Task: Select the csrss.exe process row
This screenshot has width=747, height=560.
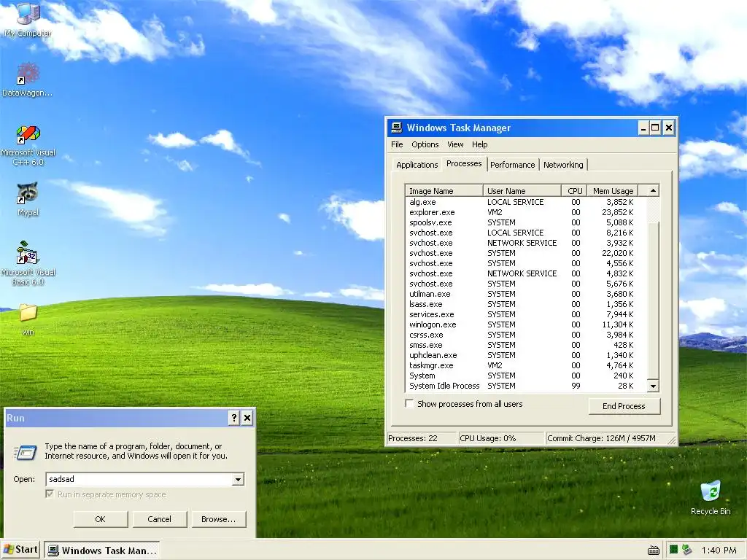Action: (526, 335)
